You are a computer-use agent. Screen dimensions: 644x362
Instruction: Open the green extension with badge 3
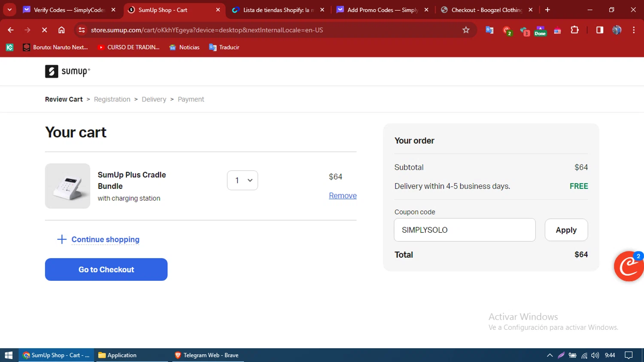(x=524, y=30)
